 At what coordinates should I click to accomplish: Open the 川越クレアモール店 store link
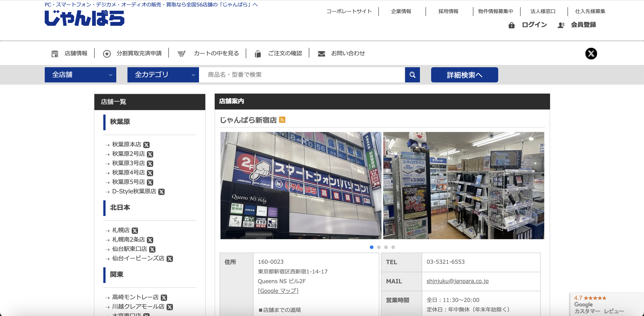(138, 307)
